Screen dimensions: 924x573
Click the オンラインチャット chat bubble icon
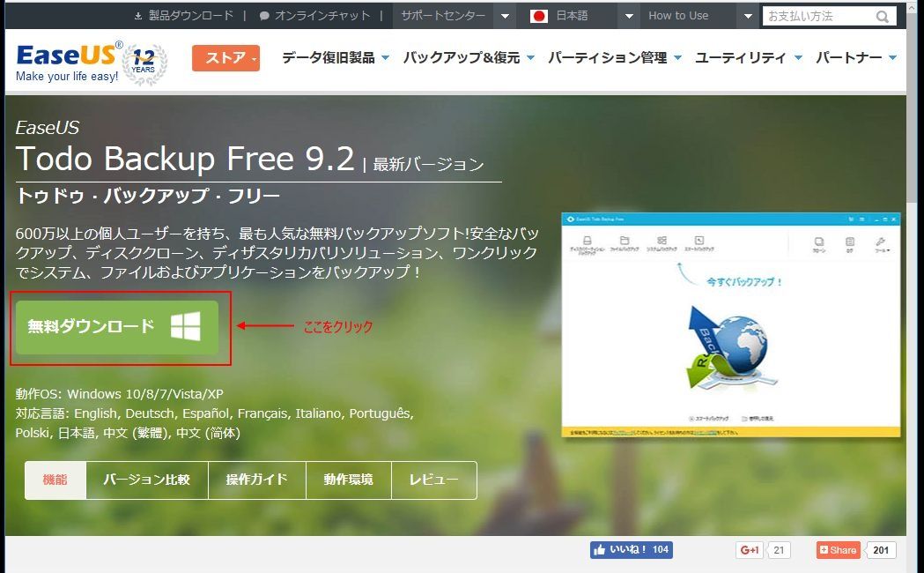(264, 16)
